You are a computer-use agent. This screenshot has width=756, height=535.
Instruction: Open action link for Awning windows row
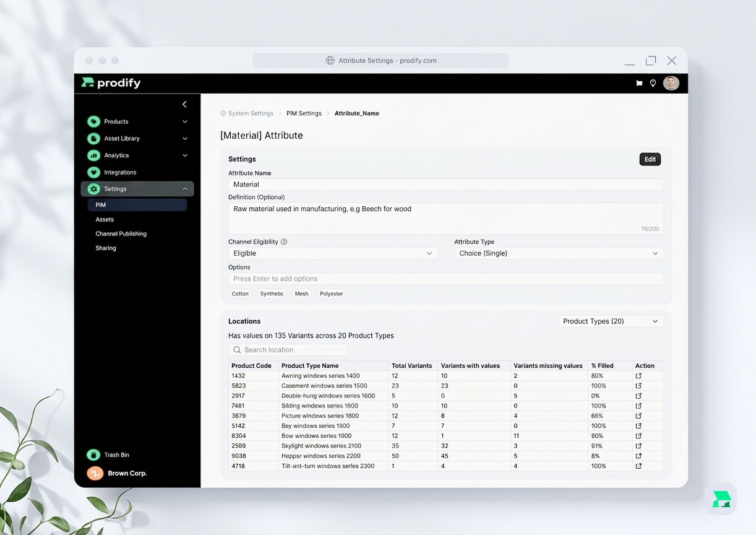[x=638, y=376]
